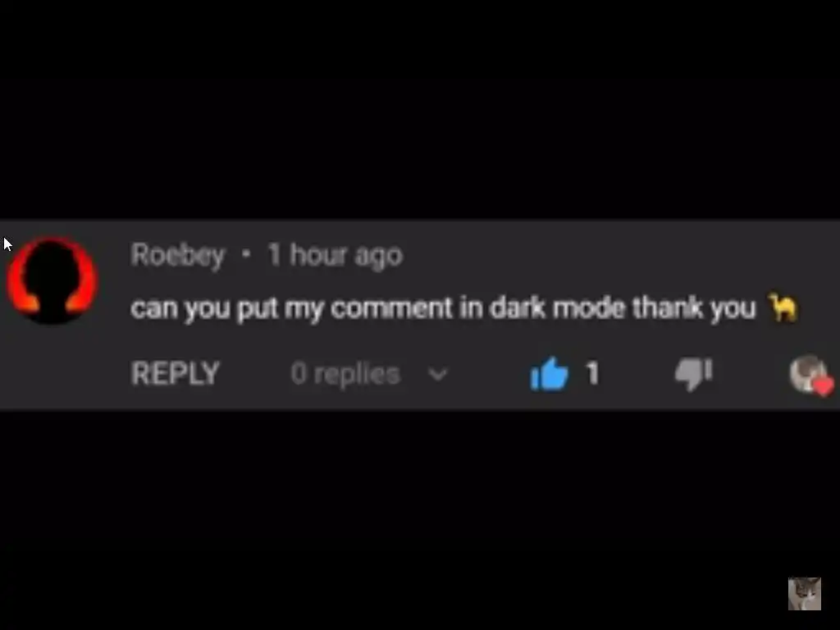The width and height of the screenshot is (840, 630).
Task: Click the camel emoji ending the comment
Action: coord(783,308)
